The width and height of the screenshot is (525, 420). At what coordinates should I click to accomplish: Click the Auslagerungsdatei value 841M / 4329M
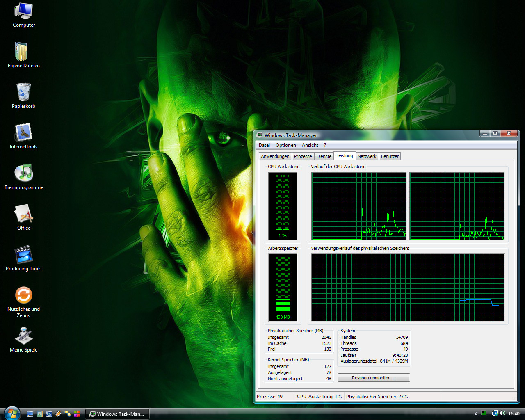(x=394, y=361)
